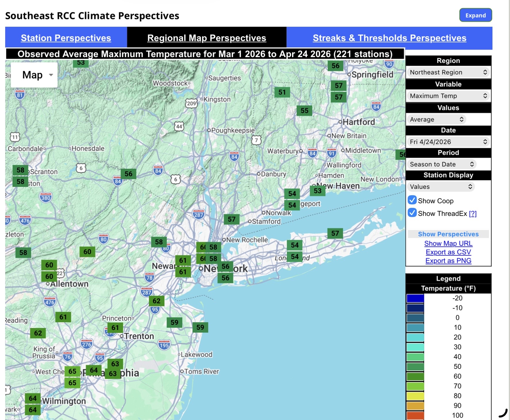510x420 pixels.
Task: Click the Expand button
Action: pos(475,16)
